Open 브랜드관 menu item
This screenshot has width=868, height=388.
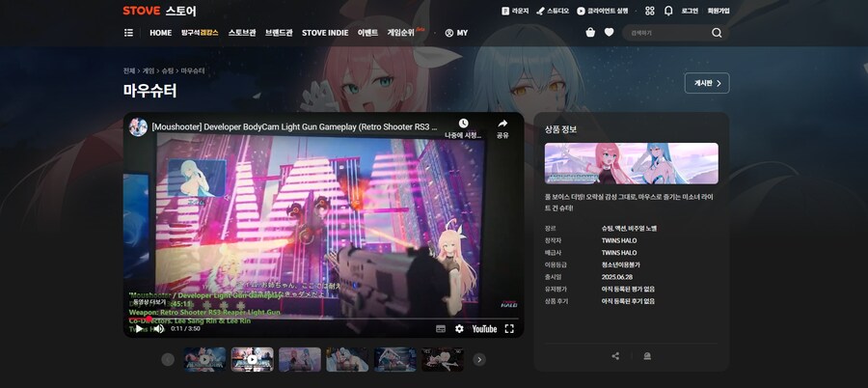[x=279, y=33]
